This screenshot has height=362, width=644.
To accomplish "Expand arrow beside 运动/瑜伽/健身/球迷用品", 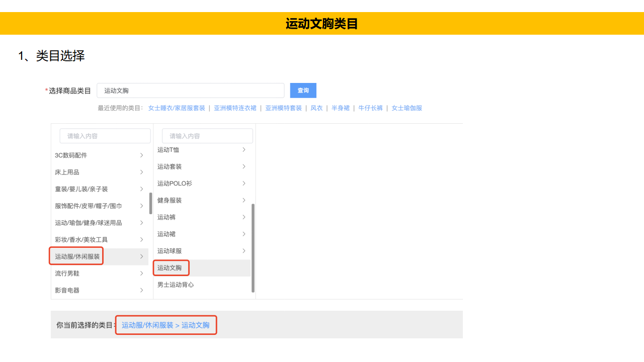I will point(141,223).
